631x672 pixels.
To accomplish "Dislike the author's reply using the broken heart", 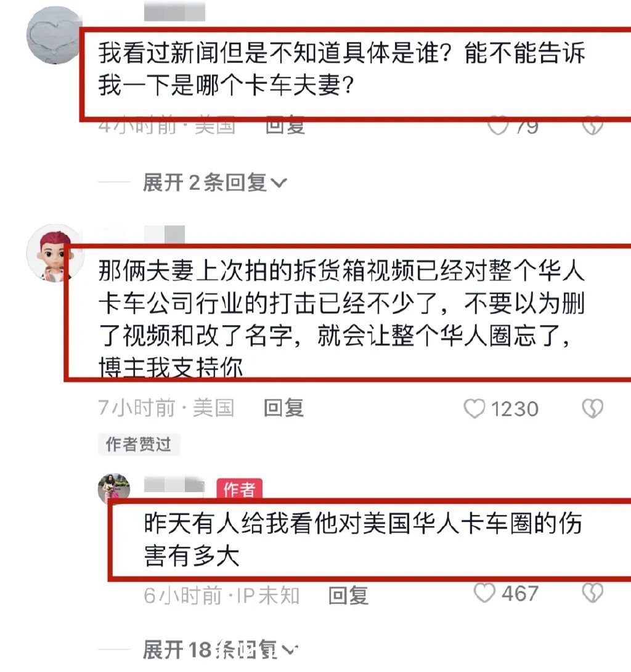I will click(x=593, y=593).
